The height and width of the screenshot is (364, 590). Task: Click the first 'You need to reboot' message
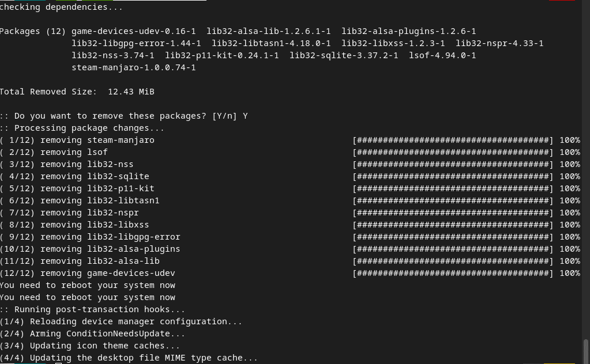click(88, 285)
